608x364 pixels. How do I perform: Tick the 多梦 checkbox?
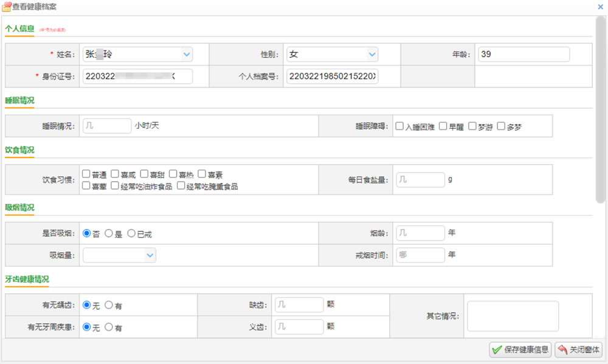tap(501, 126)
